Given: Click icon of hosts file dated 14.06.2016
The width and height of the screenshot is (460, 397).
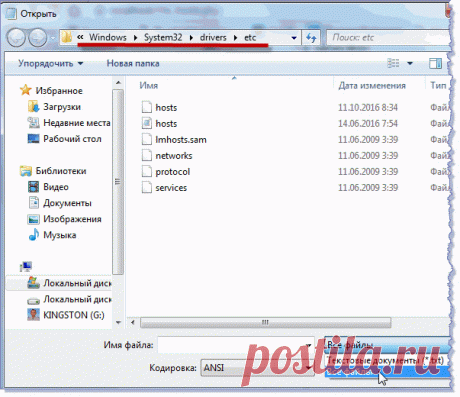Looking at the screenshot, I should coord(147,123).
